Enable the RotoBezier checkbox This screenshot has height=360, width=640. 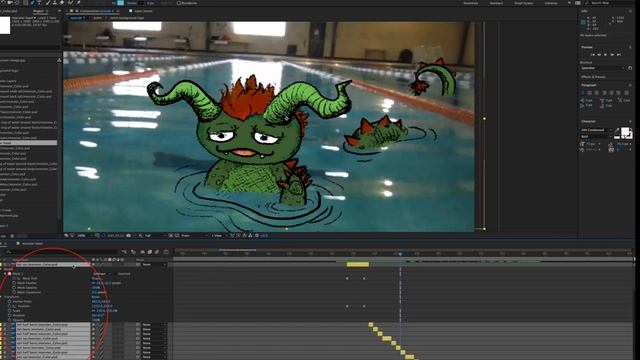coord(178,3)
